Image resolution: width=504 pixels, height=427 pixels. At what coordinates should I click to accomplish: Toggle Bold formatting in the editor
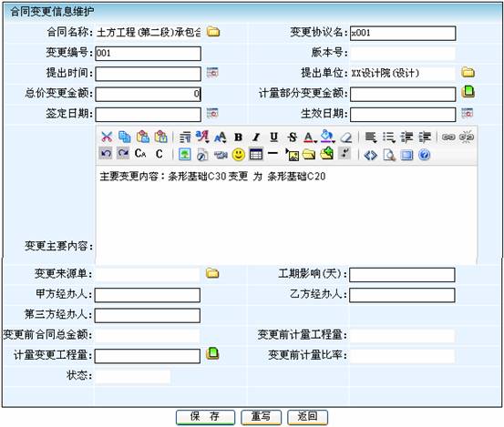pyautogui.click(x=238, y=137)
